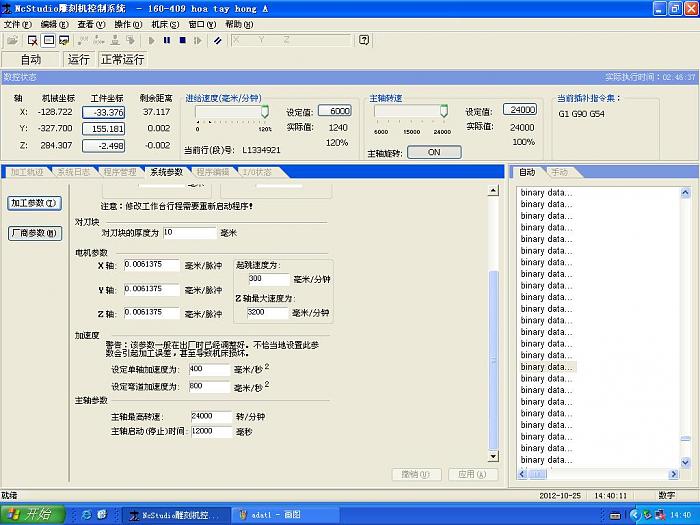Click the Y axis motor parameter field

coord(152,289)
